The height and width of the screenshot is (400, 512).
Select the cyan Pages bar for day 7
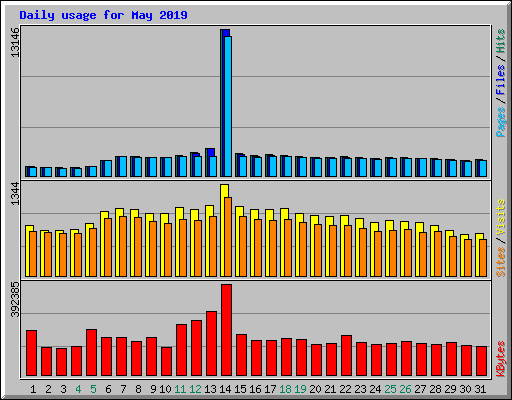[123, 166]
